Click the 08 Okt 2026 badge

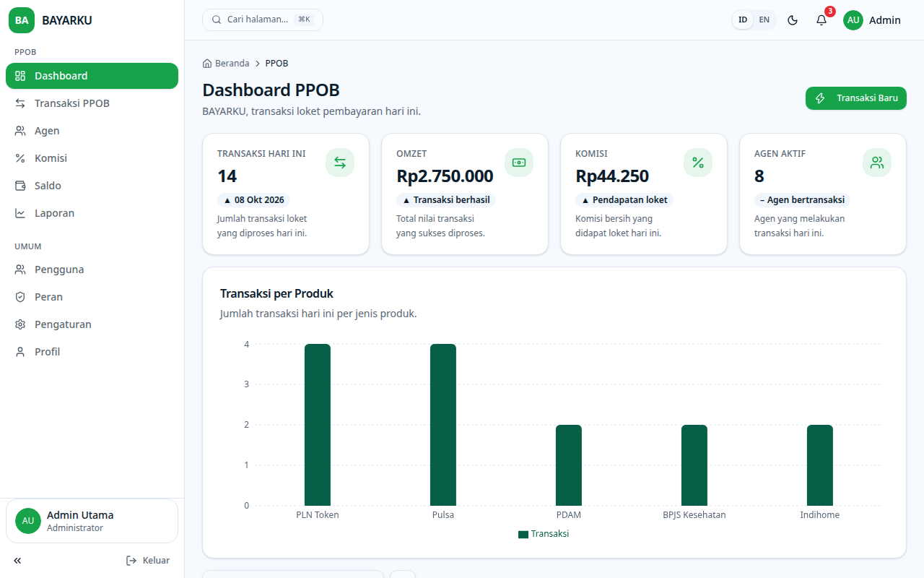[x=254, y=200]
